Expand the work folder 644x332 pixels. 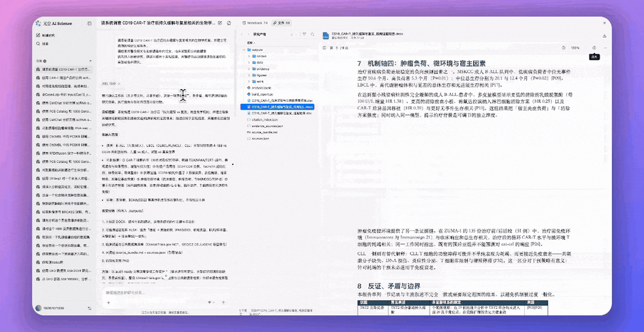tap(249, 81)
